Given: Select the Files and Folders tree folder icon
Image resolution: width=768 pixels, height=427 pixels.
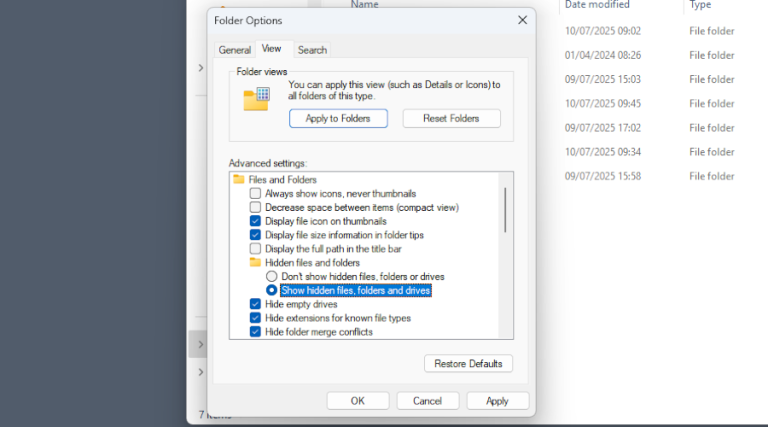Looking at the screenshot, I should click(239, 180).
